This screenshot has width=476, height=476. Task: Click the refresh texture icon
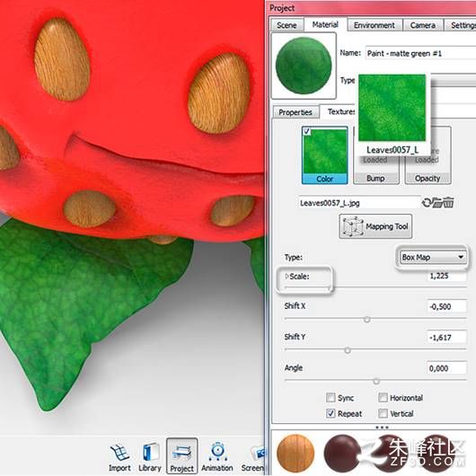click(427, 202)
